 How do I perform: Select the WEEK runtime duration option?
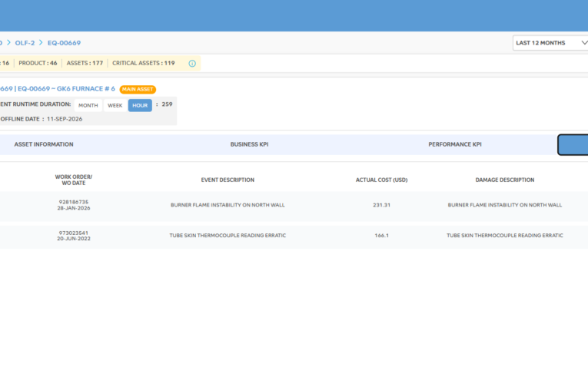click(115, 105)
